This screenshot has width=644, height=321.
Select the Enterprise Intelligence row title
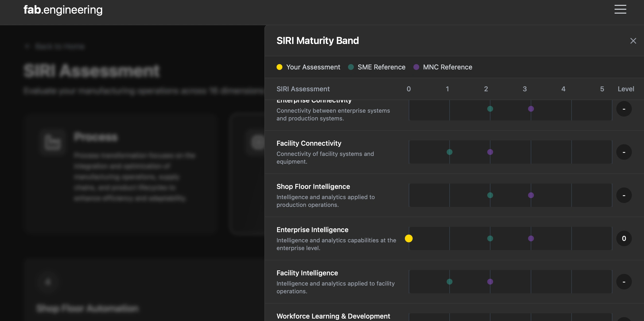(312, 229)
